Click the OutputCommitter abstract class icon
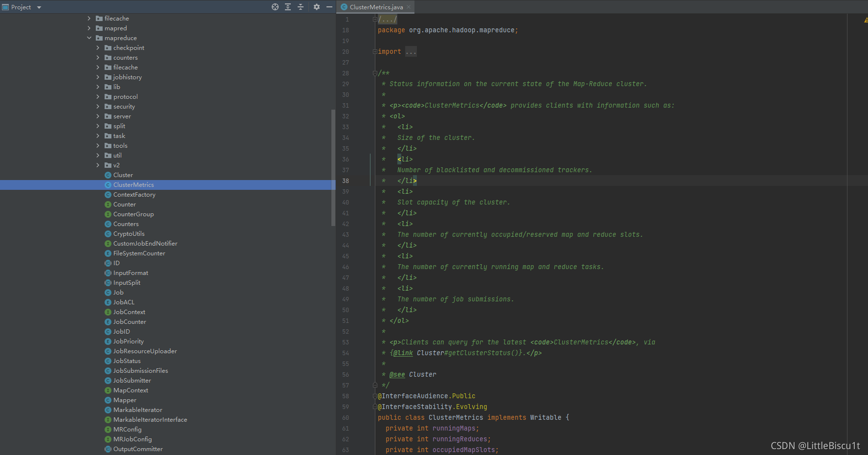Image resolution: width=868 pixels, height=455 pixels. tap(108, 449)
